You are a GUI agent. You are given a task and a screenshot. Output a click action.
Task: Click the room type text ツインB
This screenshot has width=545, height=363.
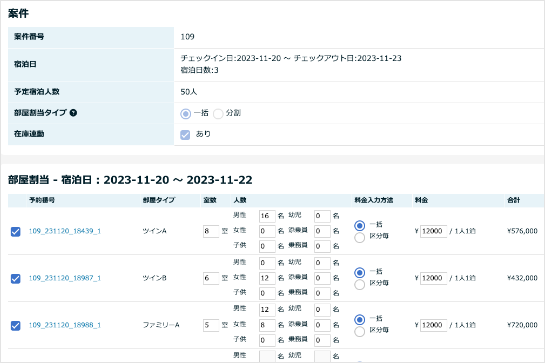pyautogui.click(x=155, y=278)
